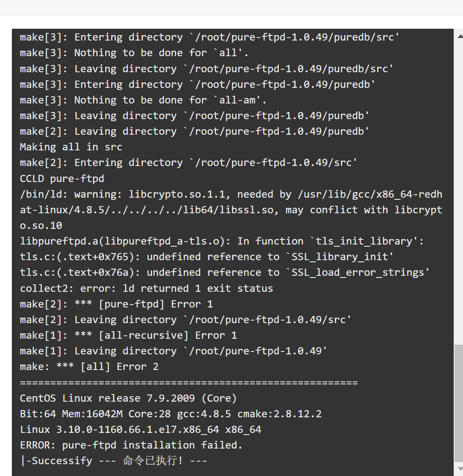Click the 'CentOS Linux release 7.9.2009 (Core)' line
This screenshot has width=463, height=476.
(x=128, y=398)
